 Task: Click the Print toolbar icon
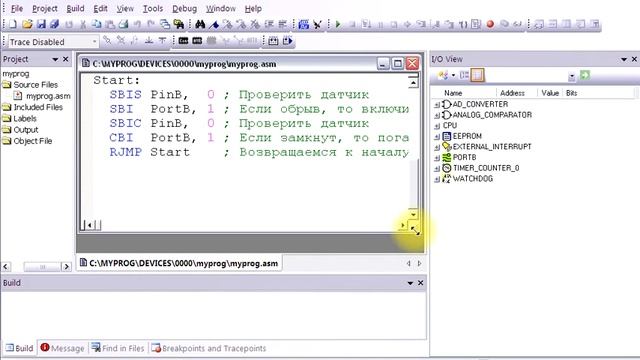click(123, 24)
